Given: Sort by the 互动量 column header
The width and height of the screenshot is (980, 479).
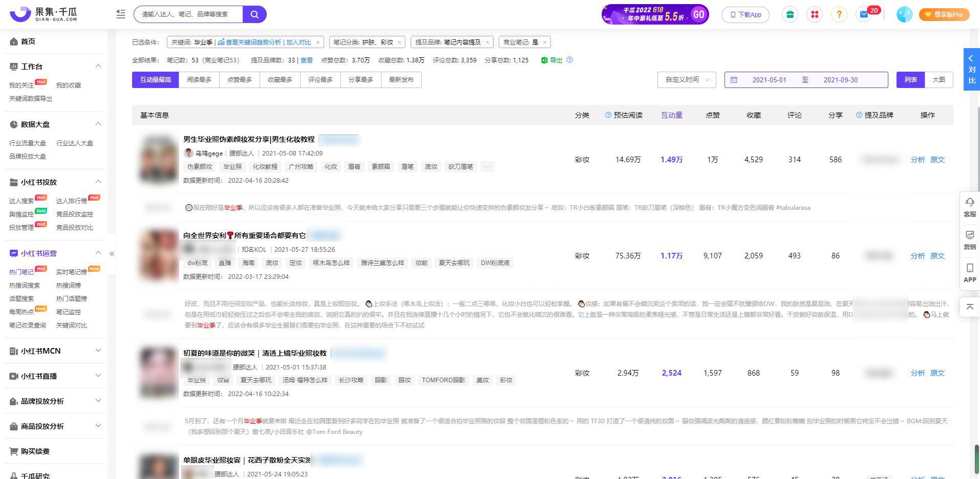Looking at the screenshot, I should tap(671, 115).
